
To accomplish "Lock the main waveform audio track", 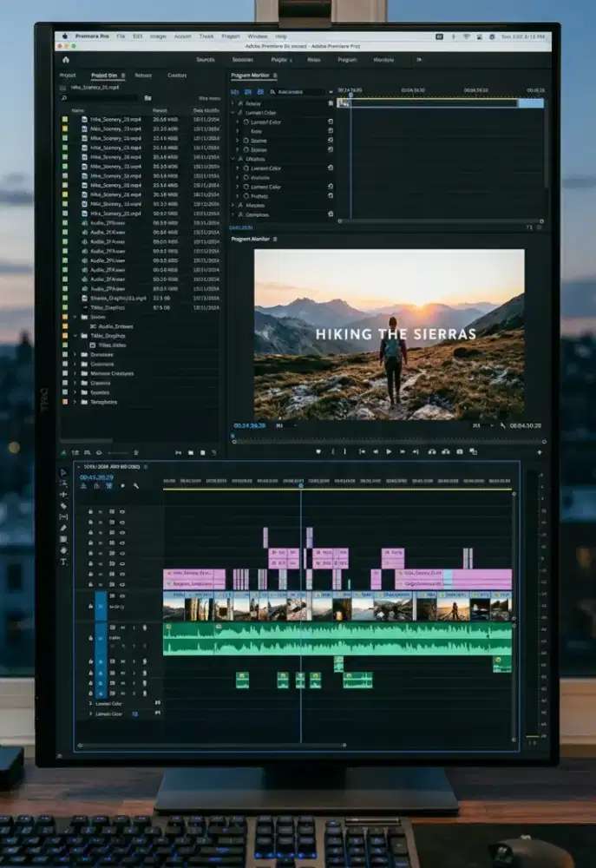I will point(90,638).
